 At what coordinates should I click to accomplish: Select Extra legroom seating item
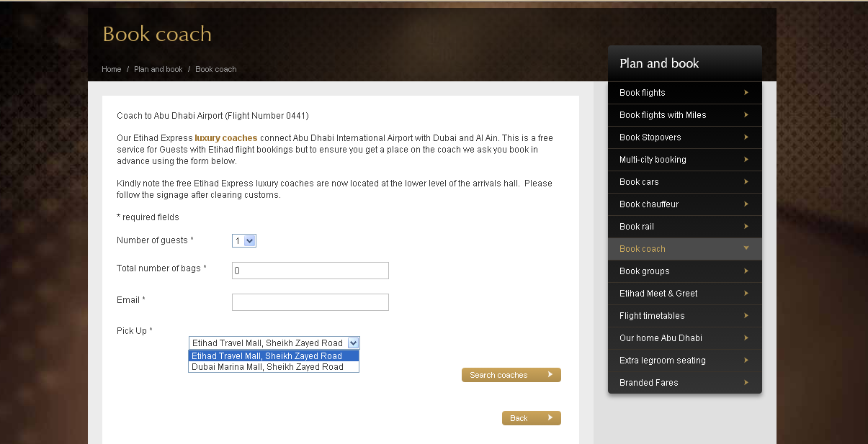click(684, 361)
